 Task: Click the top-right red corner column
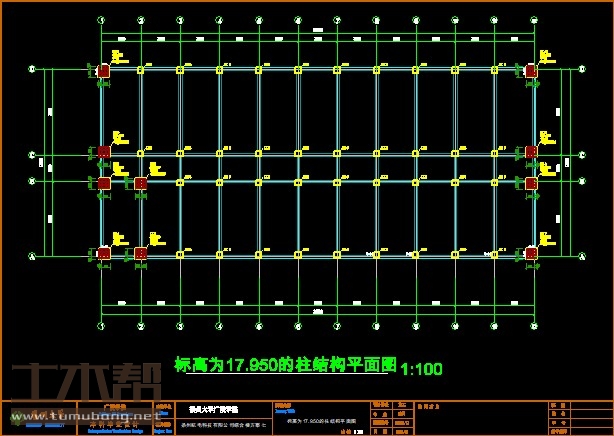(x=531, y=71)
